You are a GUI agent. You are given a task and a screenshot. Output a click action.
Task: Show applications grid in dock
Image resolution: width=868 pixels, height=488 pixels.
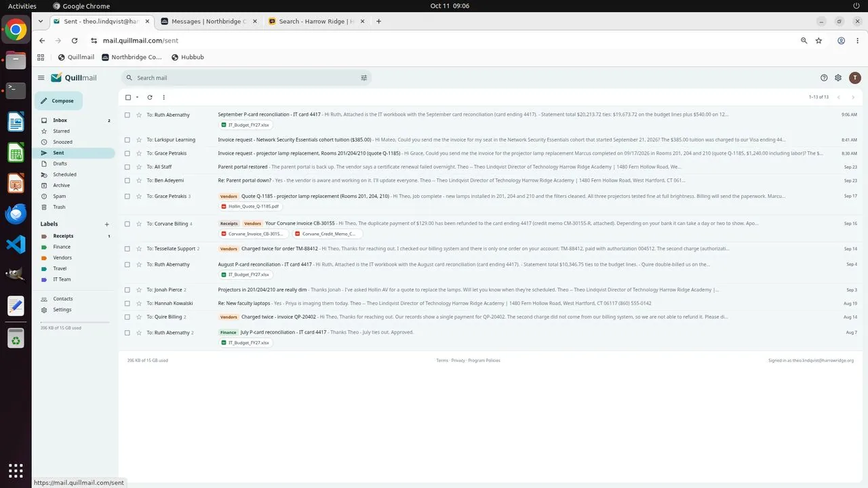click(16, 470)
